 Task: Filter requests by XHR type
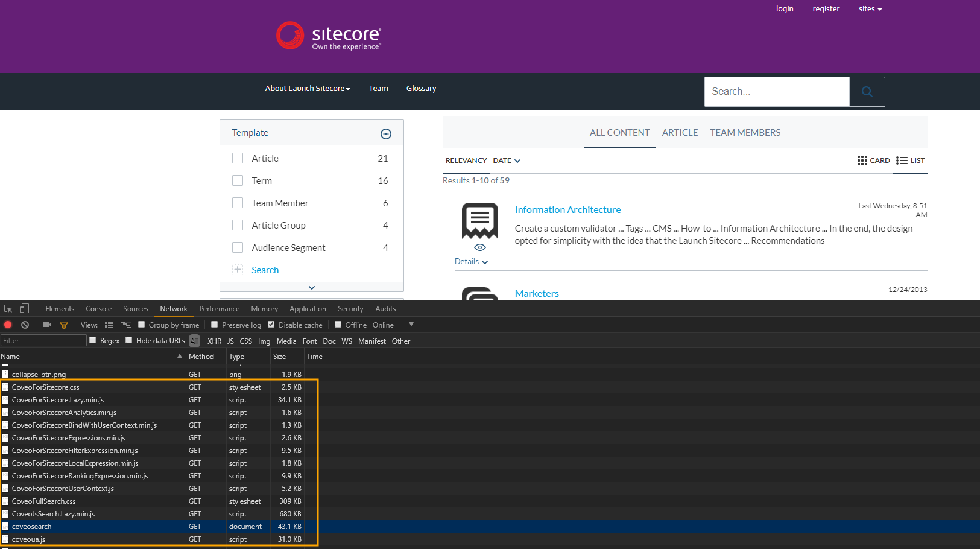tap(215, 341)
